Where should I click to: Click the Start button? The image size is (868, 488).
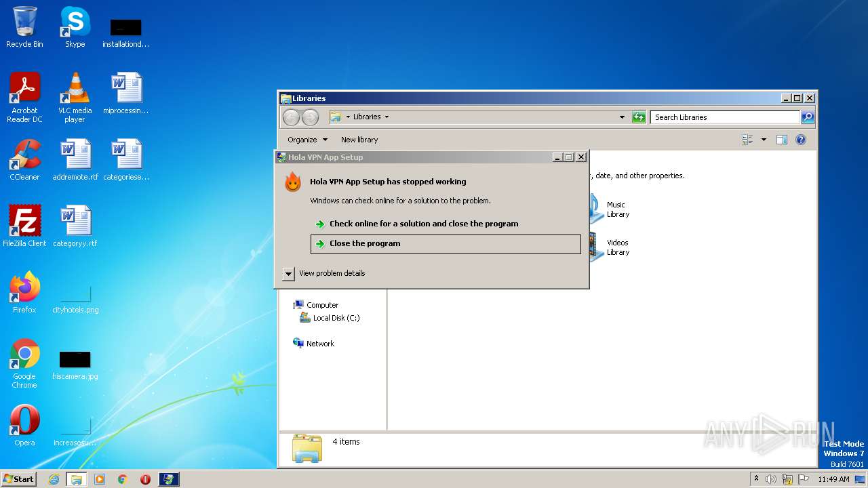[19, 479]
